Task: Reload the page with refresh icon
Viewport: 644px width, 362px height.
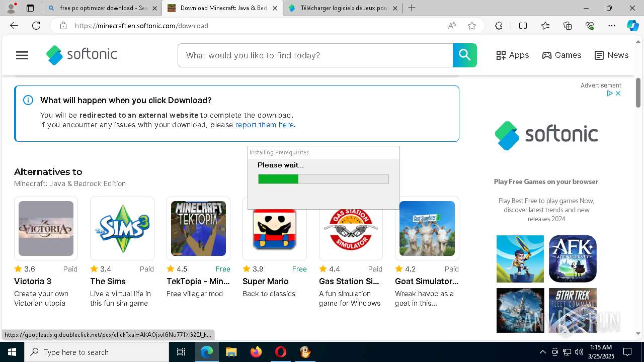Action: pos(36,26)
